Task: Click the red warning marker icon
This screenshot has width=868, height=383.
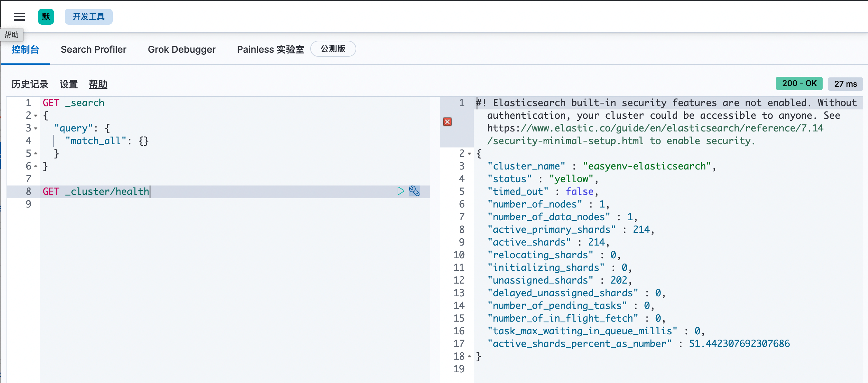Action: pyautogui.click(x=447, y=121)
